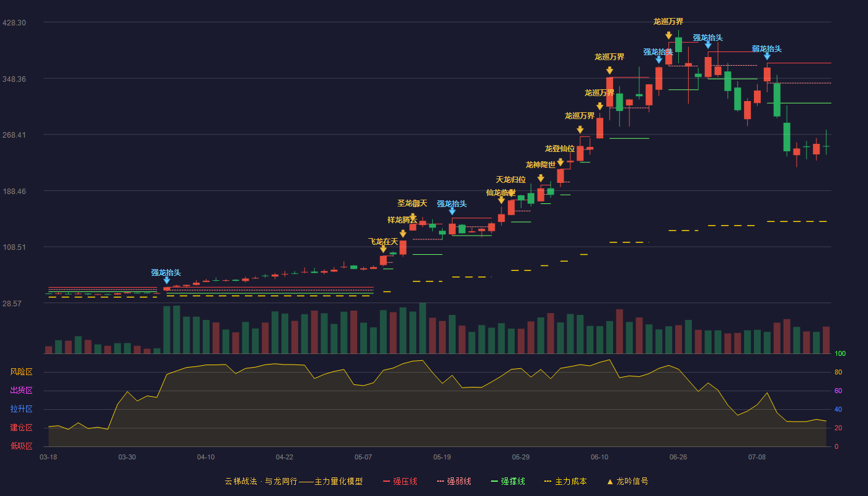Viewport: 868px width, 496px height.
Task: Select the 祥龙腾云 arrow marker
Action: pos(403,234)
